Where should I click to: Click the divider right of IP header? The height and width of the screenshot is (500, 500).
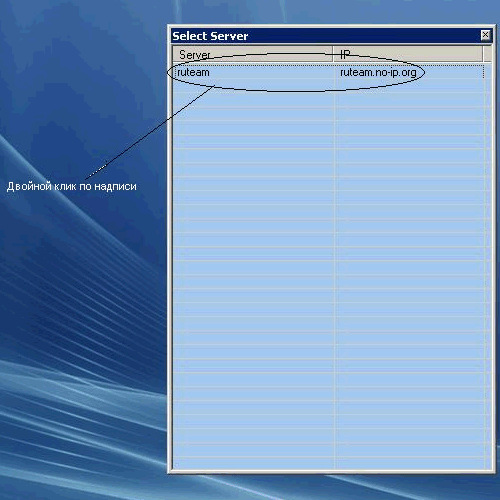482,54
